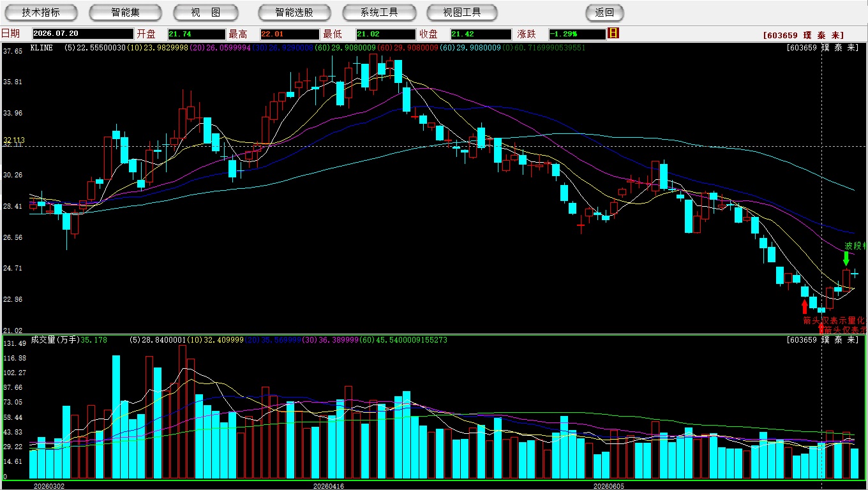The height and width of the screenshot is (490, 868).
Task: Click the 20260302 date axis label
Action: [49, 486]
